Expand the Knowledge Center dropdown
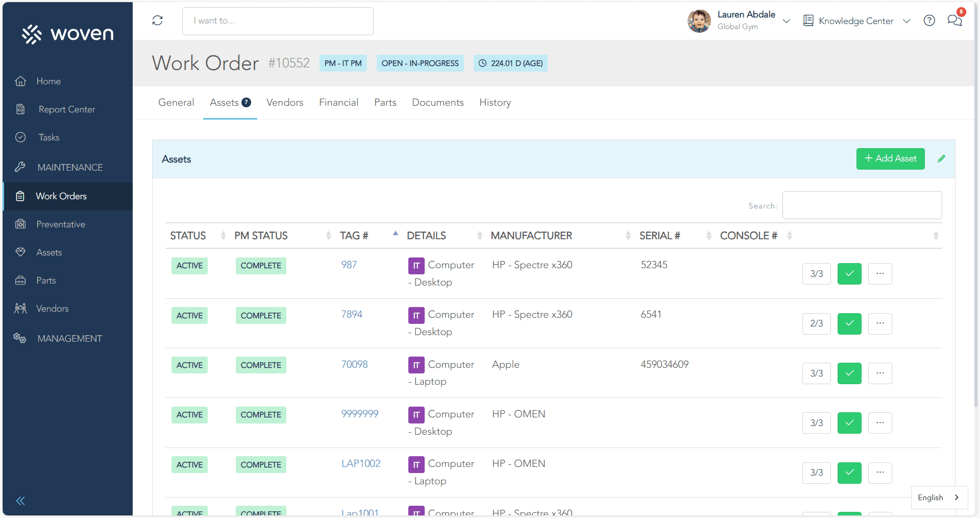Viewport: 980px width, 518px height. click(x=906, y=21)
